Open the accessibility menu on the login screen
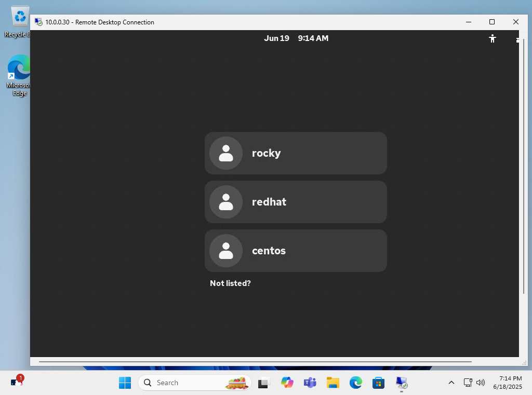 [x=493, y=38]
